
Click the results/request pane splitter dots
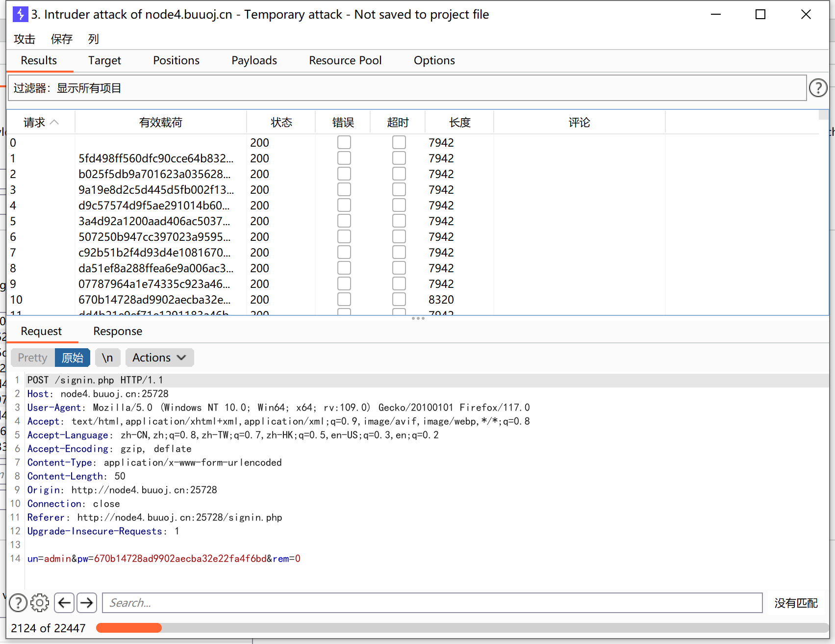coord(418,318)
